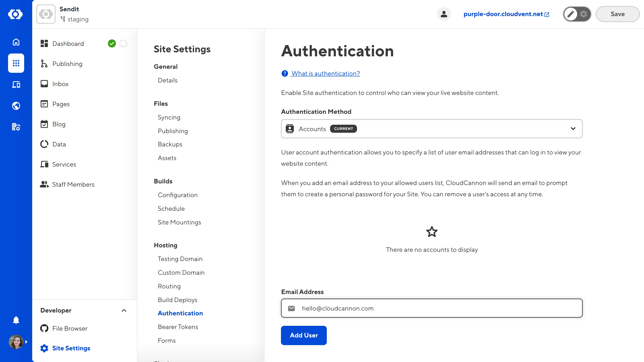This screenshot has height=362, width=644.
Task: Switch to the Custom Domain settings page
Action: click(x=181, y=272)
